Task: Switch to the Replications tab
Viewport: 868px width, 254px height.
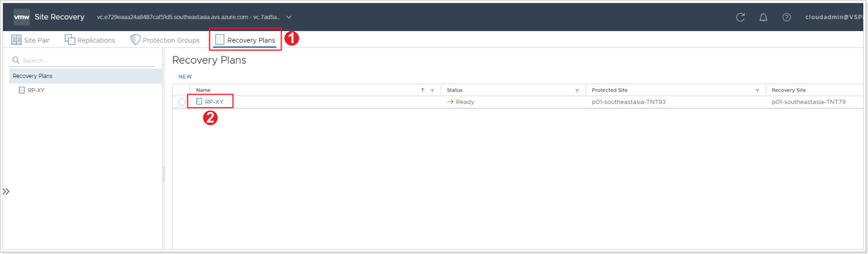Action: click(90, 40)
